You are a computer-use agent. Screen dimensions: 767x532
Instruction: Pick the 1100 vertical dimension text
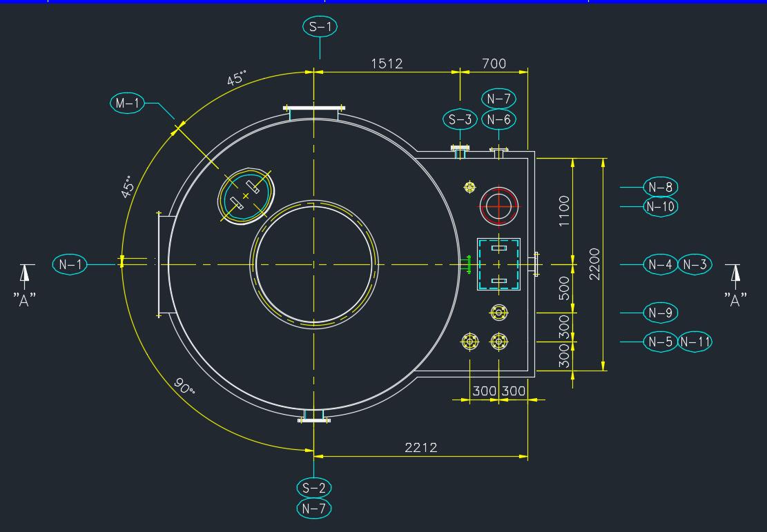[x=564, y=210]
